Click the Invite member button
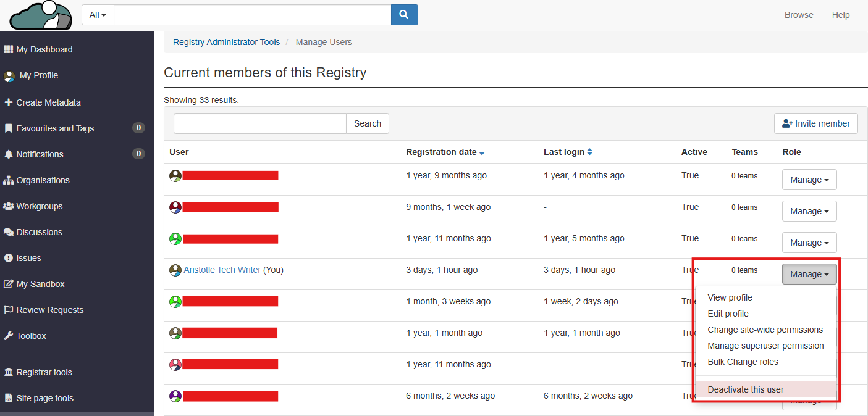The height and width of the screenshot is (416, 868). pos(815,123)
